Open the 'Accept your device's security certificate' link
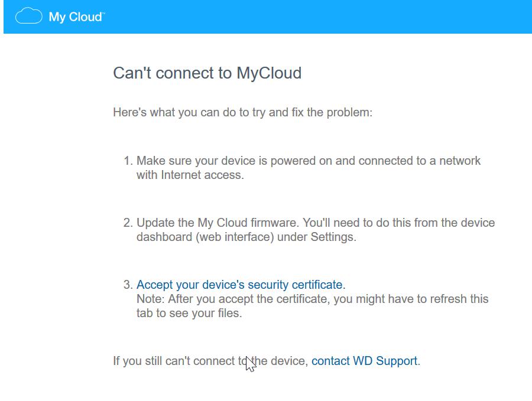532x401 pixels. (x=239, y=285)
